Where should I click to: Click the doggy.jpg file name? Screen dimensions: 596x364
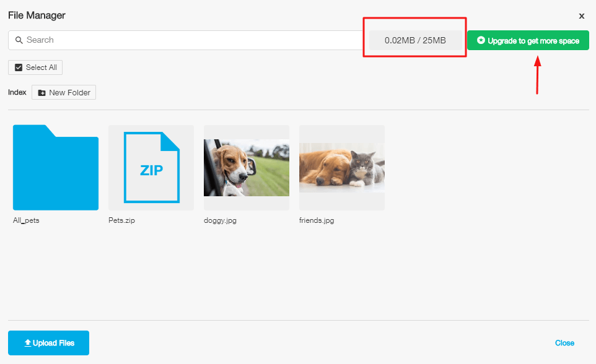click(x=220, y=220)
